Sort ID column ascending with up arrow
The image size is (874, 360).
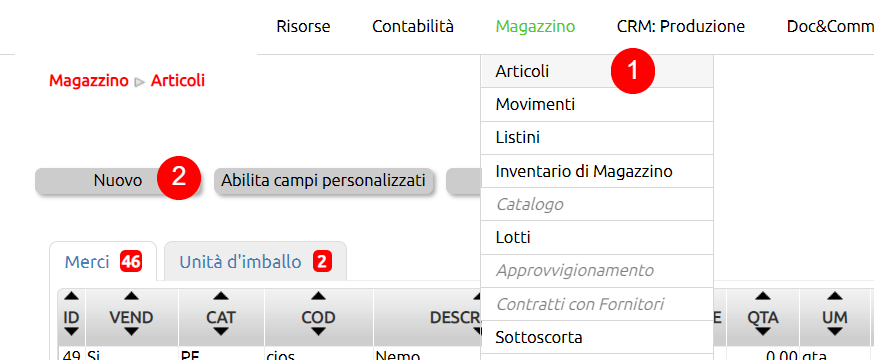[71, 296]
